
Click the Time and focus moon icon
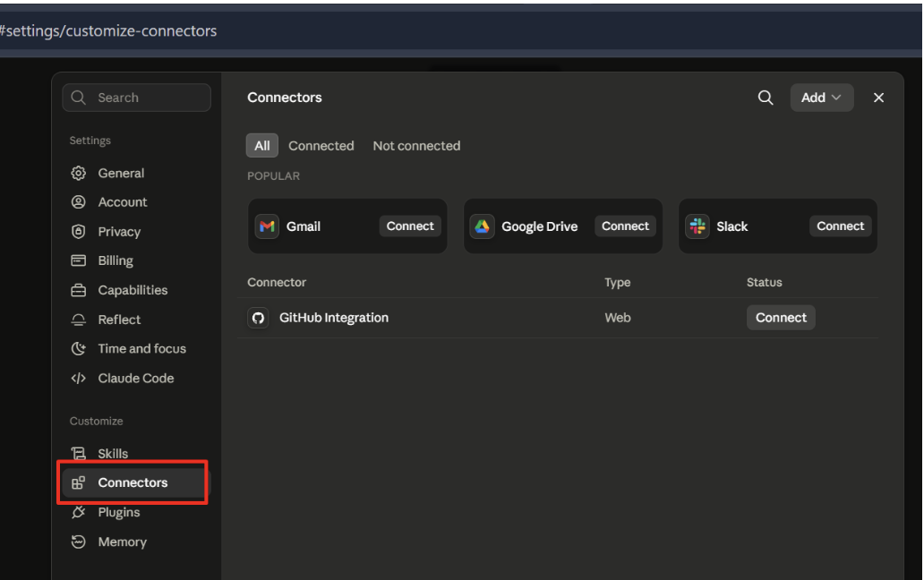click(79, 348)
